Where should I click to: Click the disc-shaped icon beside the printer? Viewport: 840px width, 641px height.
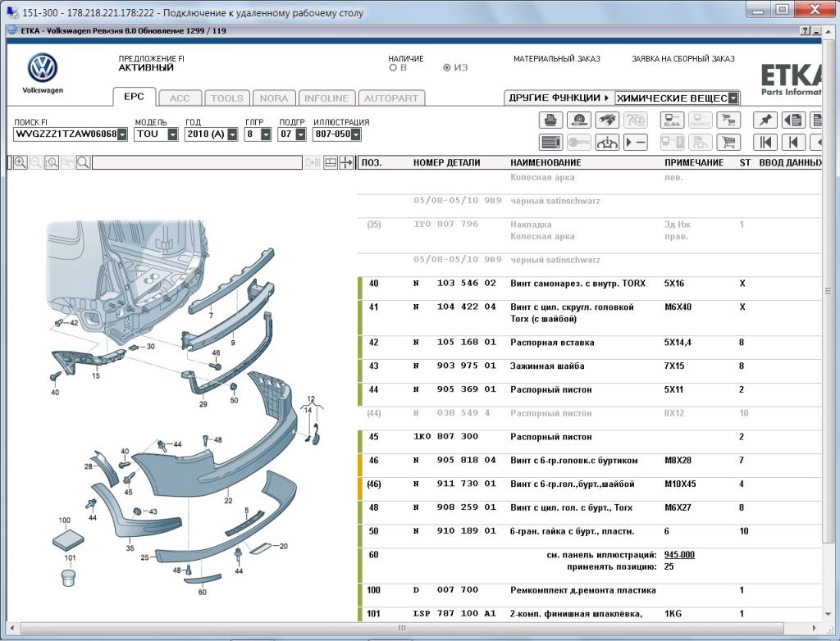[x=578, y=120]
